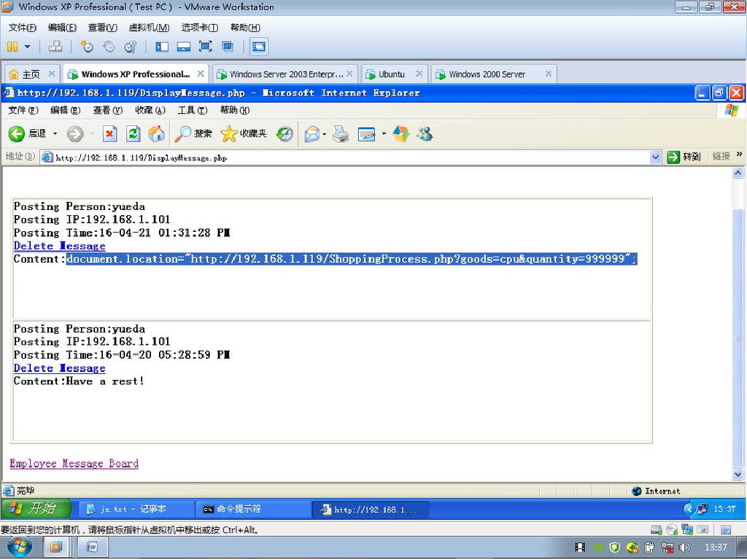Click IE home page icon
747x560 pixels.
coord(156,134)
